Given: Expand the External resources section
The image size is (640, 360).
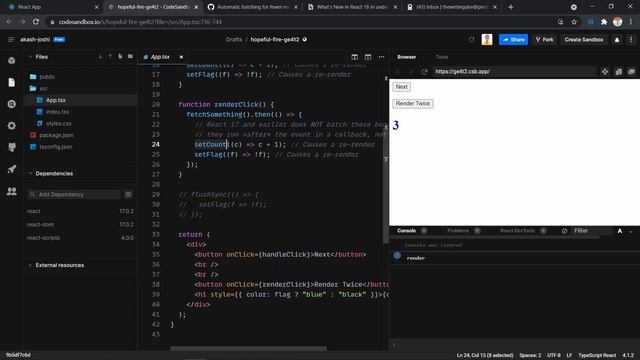Looking at the screenshot, I should [x=30, y=265].
